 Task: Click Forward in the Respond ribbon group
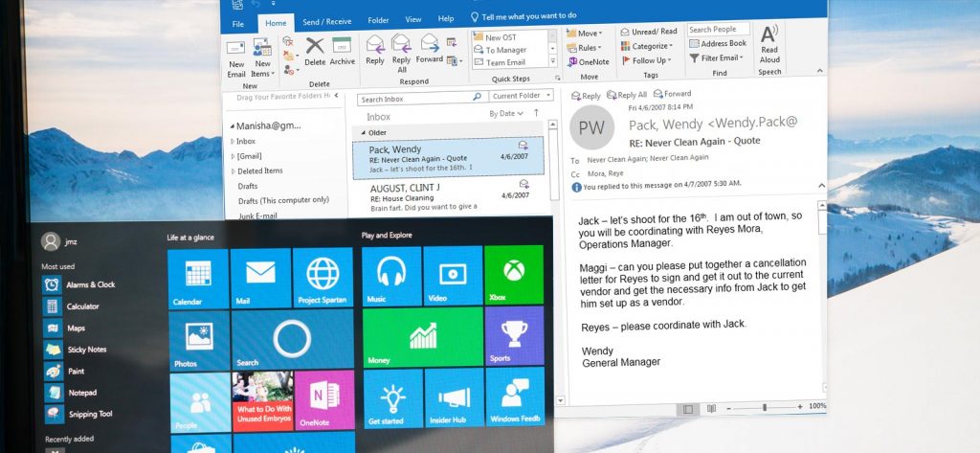pos(430,49)
